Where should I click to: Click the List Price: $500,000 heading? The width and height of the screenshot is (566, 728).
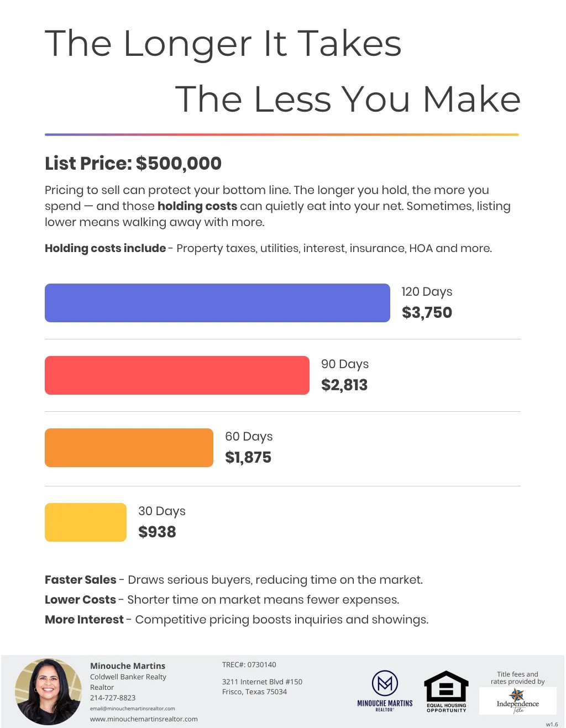133,164
